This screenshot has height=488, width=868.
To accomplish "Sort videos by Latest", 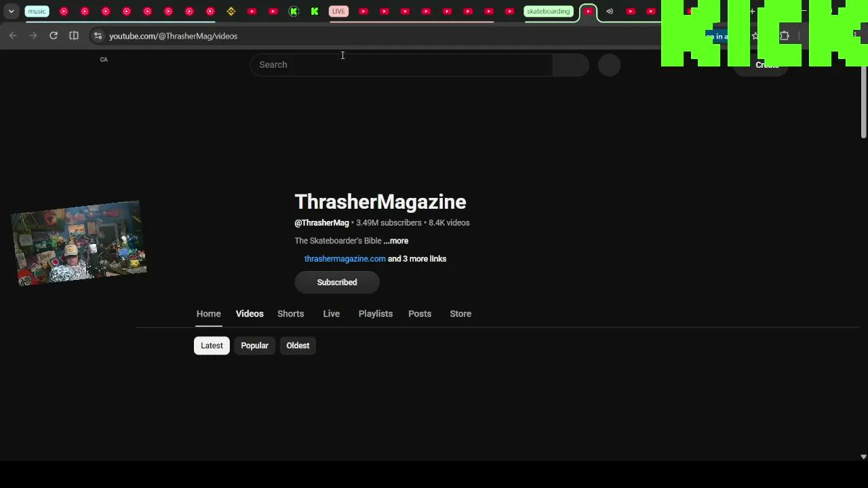I will coord(212,346).
